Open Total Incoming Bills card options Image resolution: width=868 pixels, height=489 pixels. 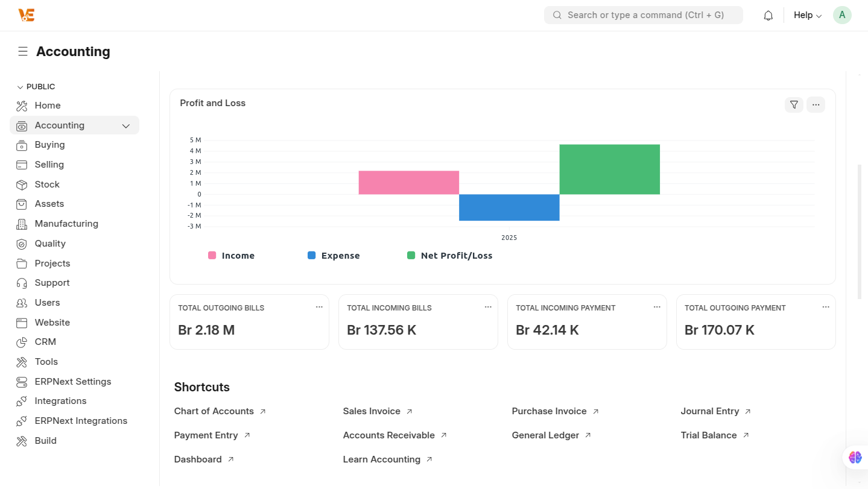[488, 308]
